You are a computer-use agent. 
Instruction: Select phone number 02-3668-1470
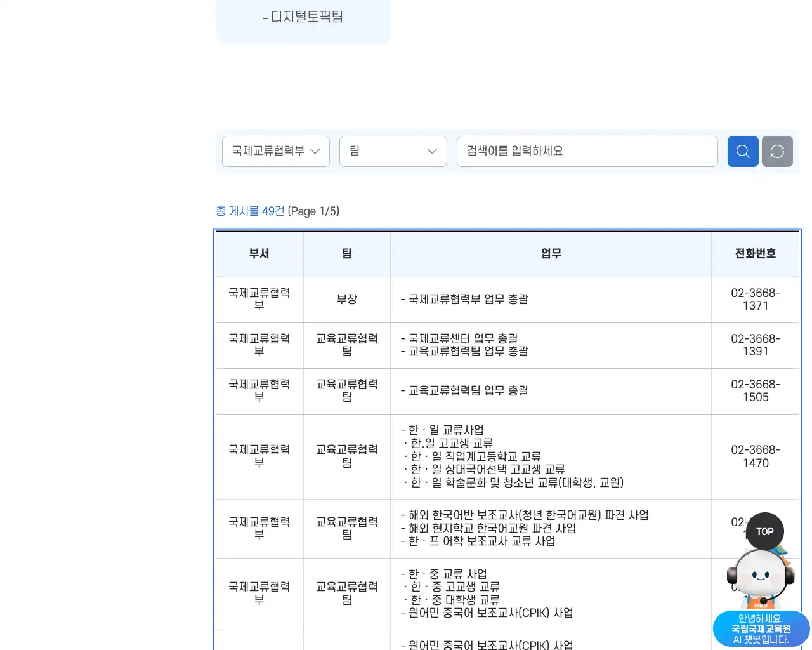tap(756, 456)
